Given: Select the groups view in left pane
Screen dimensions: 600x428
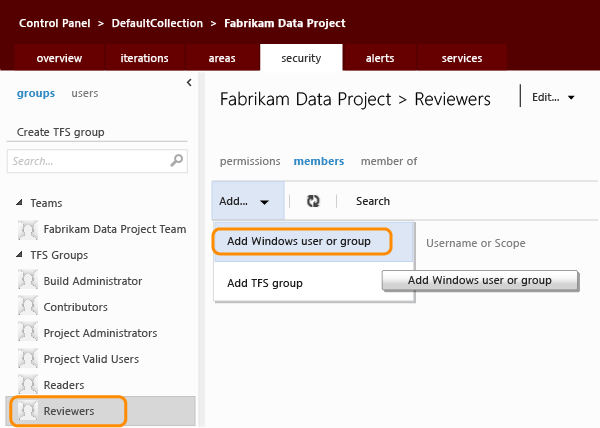Looking at the screenshot, I should (x=36, y=93).
